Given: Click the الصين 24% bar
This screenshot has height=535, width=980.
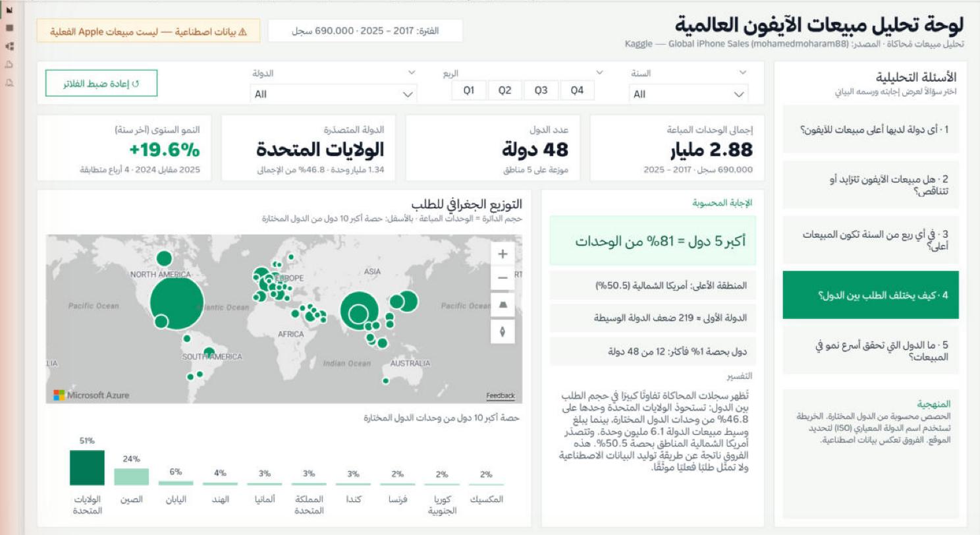Looking at the screenshot, I should pyautogui.click(x=132, y=477).
